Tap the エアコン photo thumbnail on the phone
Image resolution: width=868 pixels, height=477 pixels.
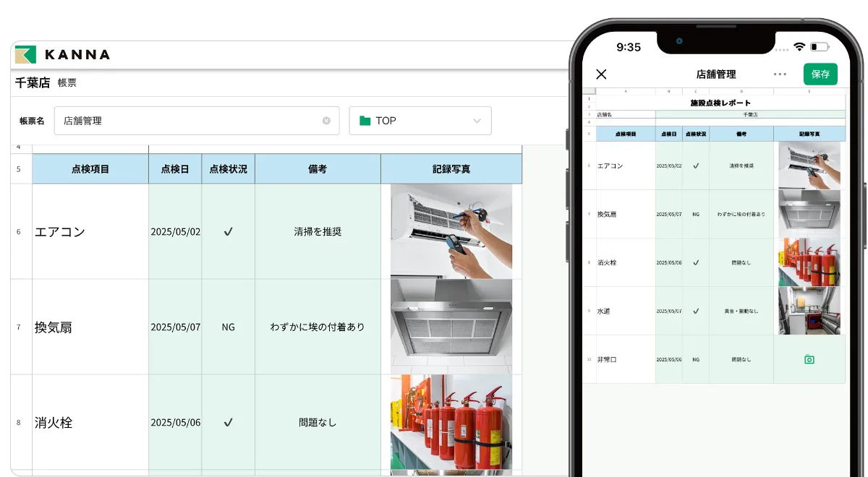click(809, 166)
